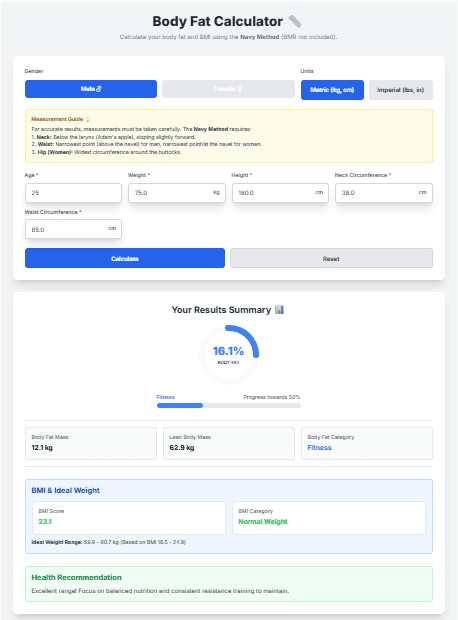This screenshot has width=458, height=620.
Task: Click the Body Fat Mass 12.1 kg value
Action: coord(42,448)
